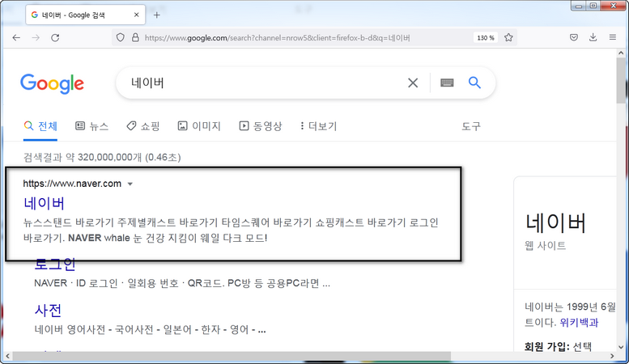Click the 검색결과 약 320,000,000개 stats text
Viewport: 629px width, 364px height.
102,157
